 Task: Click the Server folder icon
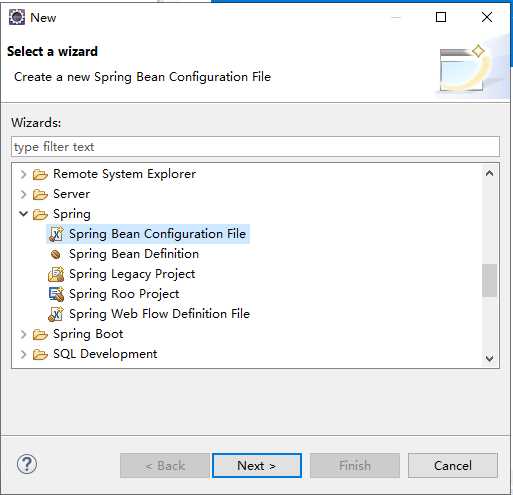pyautogui.click(x=40, y=194)
